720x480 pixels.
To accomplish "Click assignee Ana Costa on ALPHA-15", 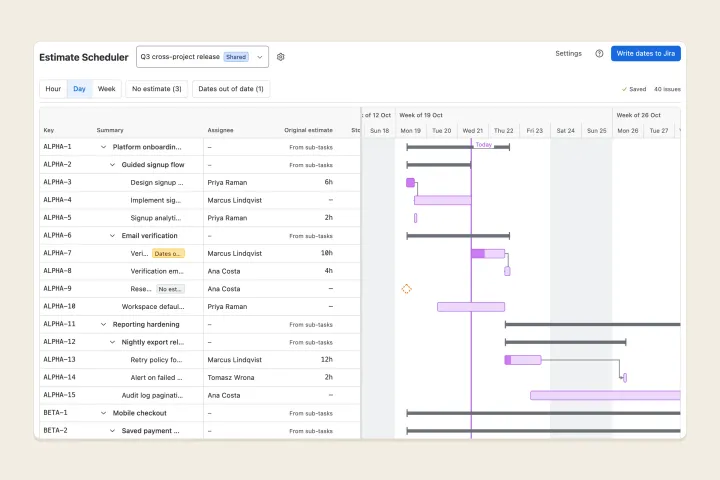I will tap(224, 395).
